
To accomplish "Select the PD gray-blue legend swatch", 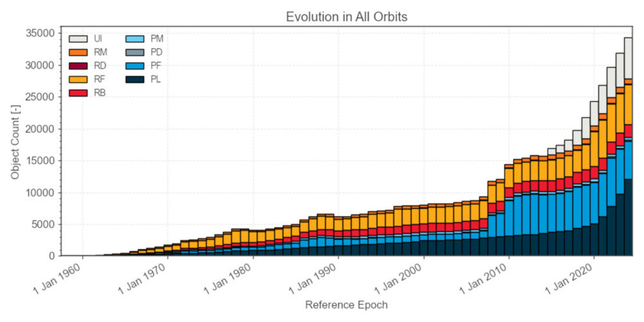I will 135,53.
